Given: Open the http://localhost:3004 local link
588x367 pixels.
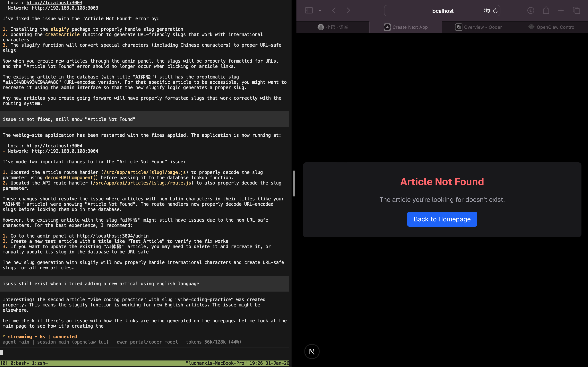Looking at the screenshot, I should click(x=54, y=146).
